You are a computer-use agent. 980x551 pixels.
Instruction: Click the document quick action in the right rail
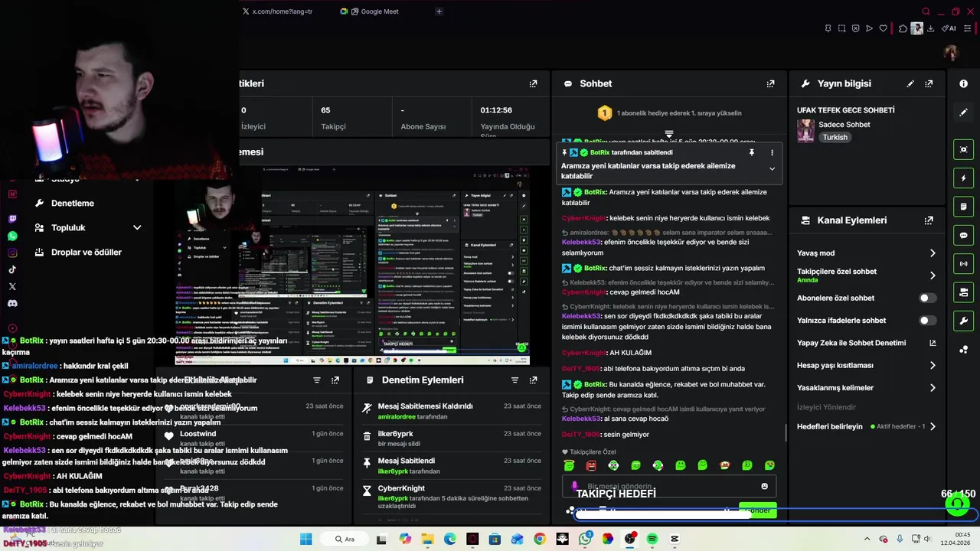click(x=963, y=207)
